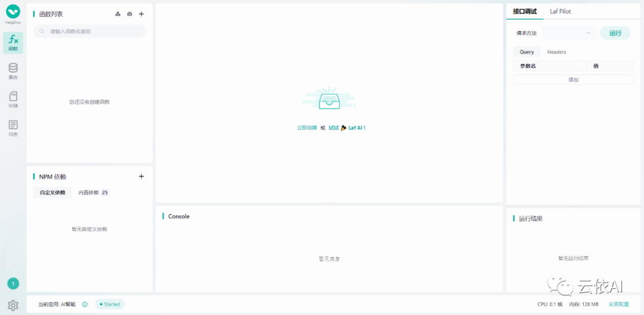Click the 立即创建 link
The width and height of the screenshot is (644, 315).
[307, 128]
